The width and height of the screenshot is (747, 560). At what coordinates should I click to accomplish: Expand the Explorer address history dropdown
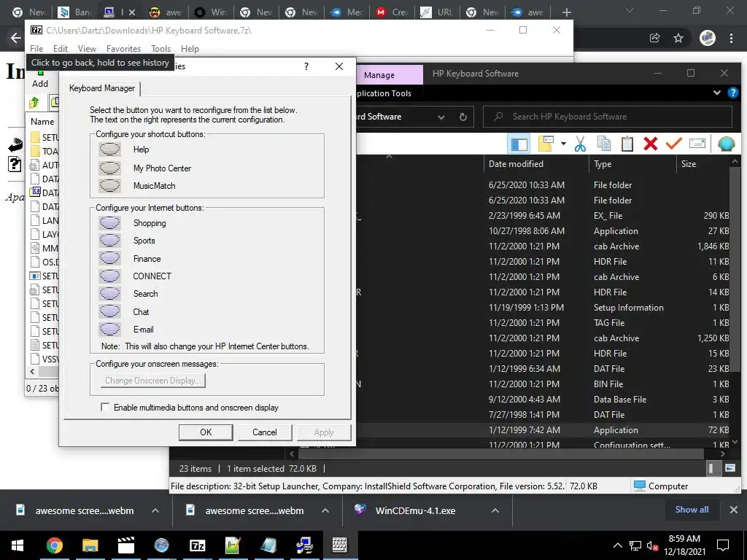coord(441,117)
